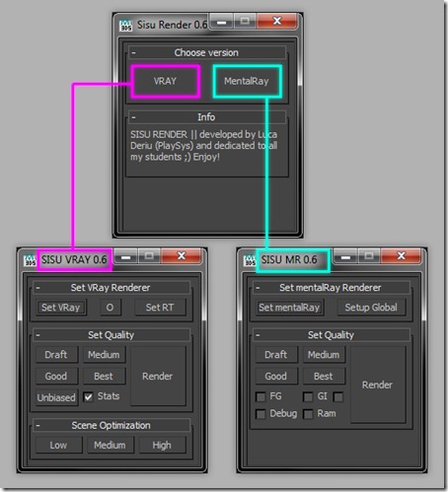The height and width of the screenshot is (492, 448).
Task: Collapse the Info rollout in Sisu Render
Action: 133,117
